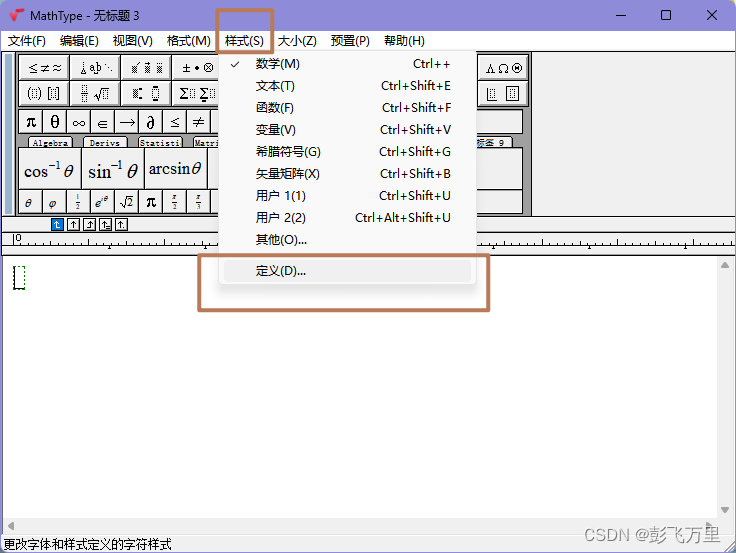Open the 帮助(H) menu

(404, 41)
